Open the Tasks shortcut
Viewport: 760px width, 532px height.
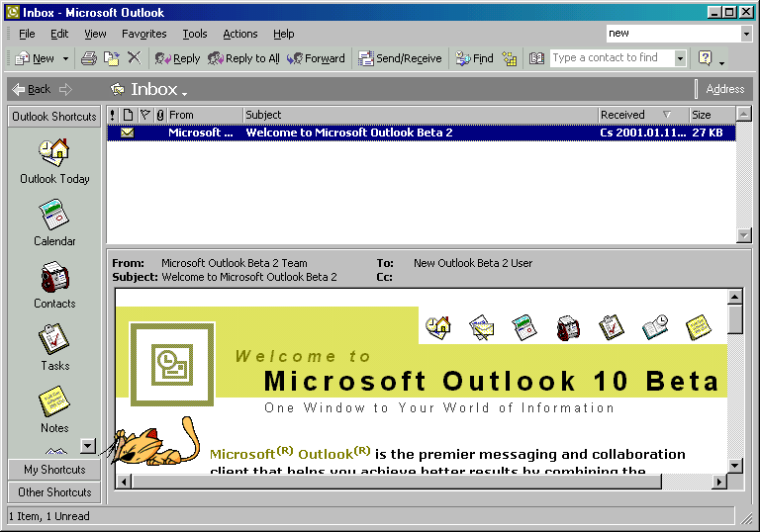point(54,348)
